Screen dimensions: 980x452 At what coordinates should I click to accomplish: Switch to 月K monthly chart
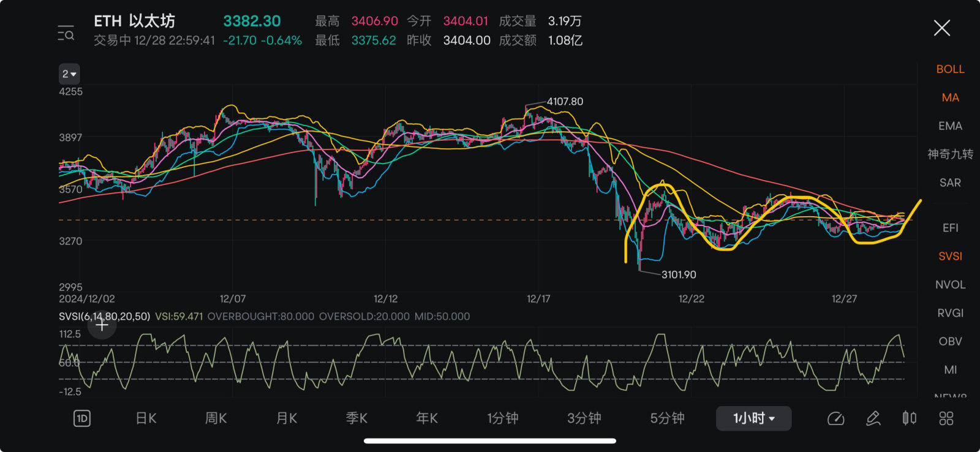[286, 418]
